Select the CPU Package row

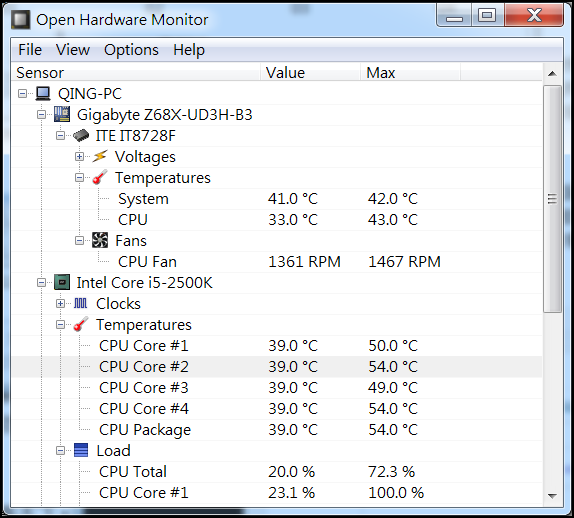pyautogui.click(x=277, y=429)
